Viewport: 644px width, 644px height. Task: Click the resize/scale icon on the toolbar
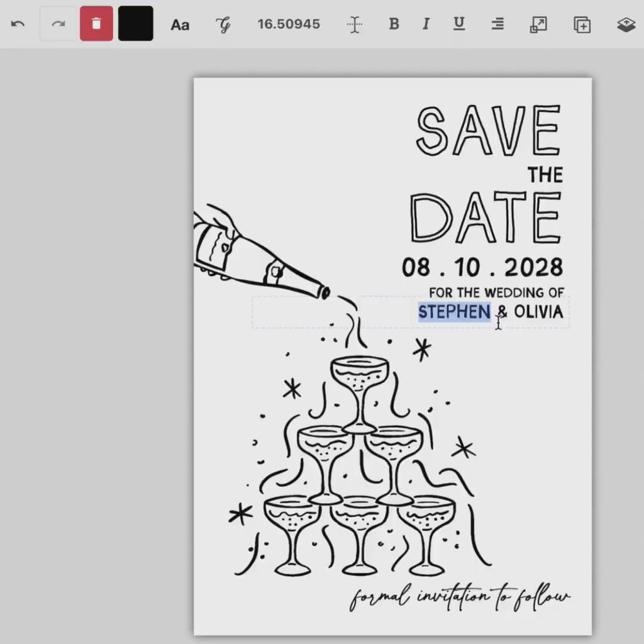(538, 25)
